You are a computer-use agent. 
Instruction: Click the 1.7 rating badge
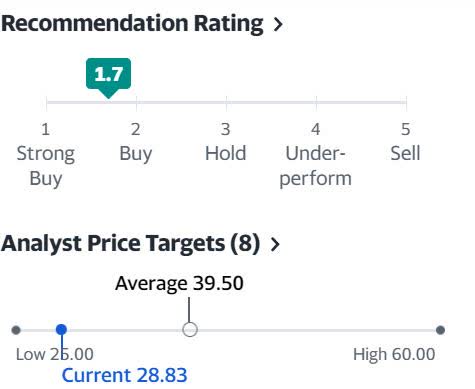[108, 74]
